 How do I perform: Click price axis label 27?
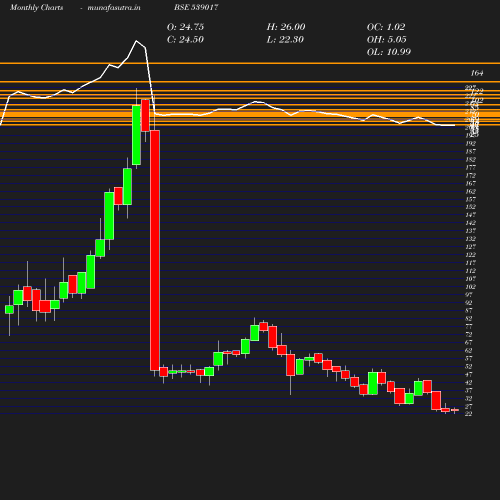tap(469, 407)
